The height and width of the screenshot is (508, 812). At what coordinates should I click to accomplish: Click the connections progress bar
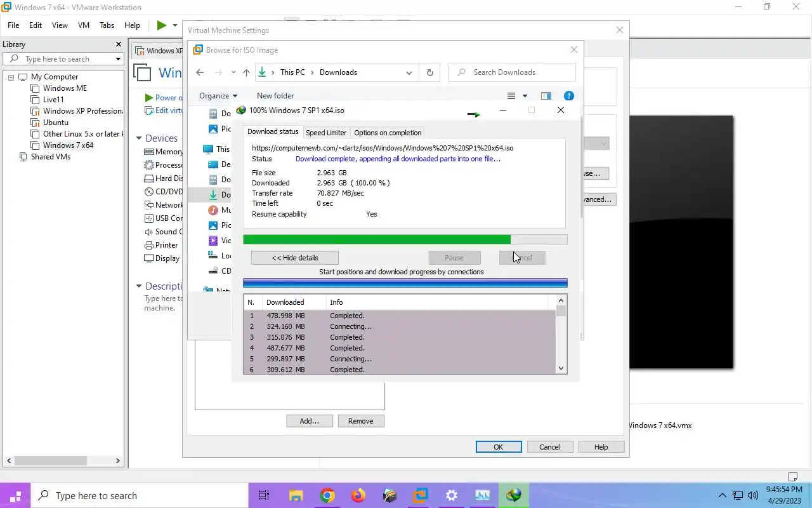(405, 283)
